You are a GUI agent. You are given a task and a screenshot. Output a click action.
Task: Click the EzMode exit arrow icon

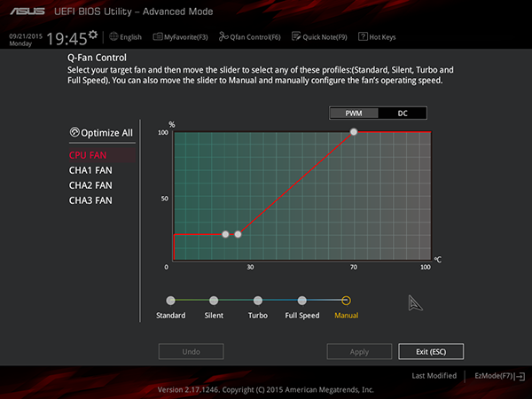tap(520, 376)
